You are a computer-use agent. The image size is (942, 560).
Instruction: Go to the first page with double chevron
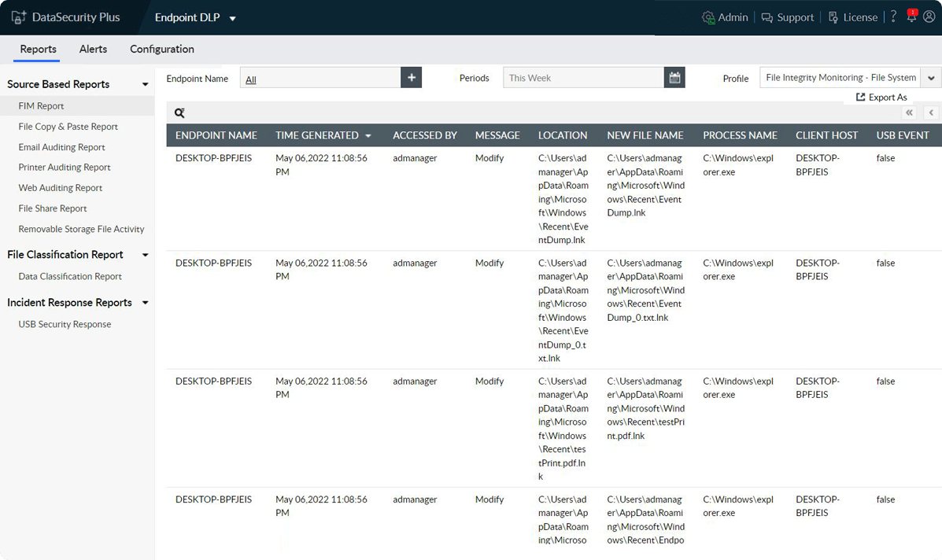click(910, 113)
